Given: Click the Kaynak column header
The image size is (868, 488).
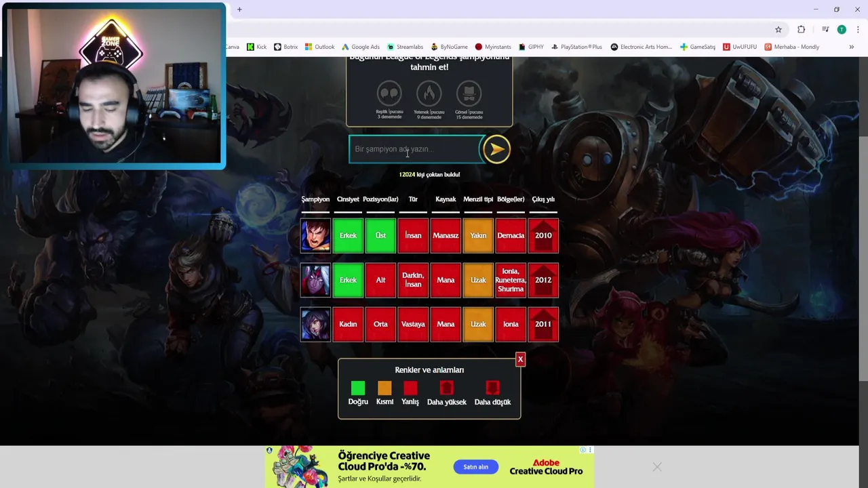Looking at the screenshot, I should (x=446, y=199).
